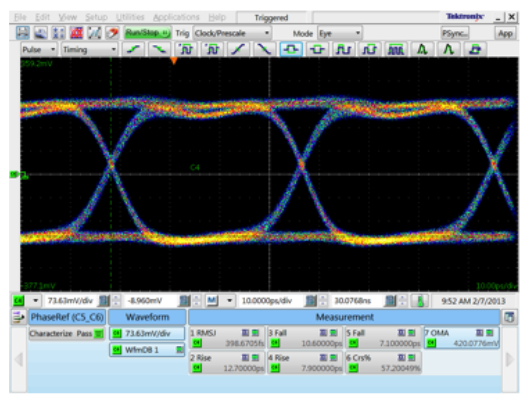
Task: Click the App button
Action: coord(505,33)
